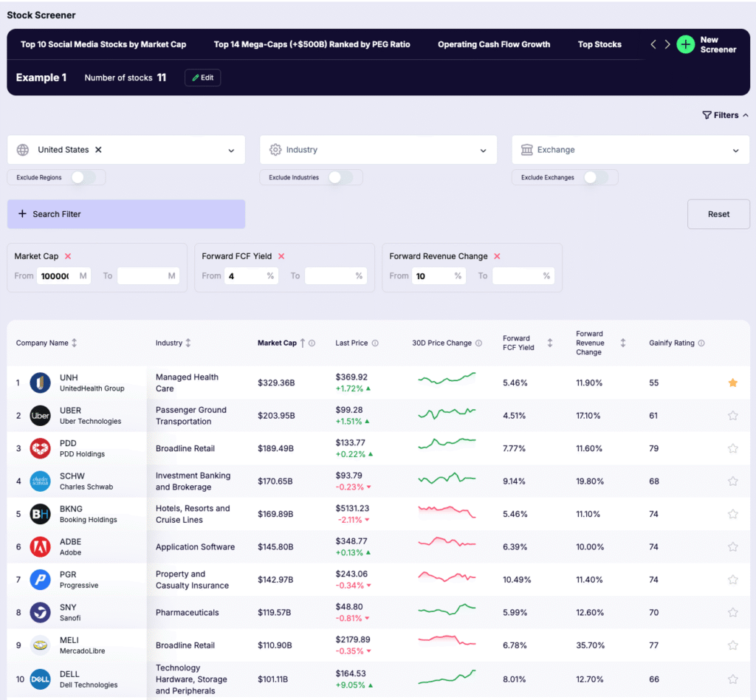Open the Industry dropdown

tap(377, 150)
